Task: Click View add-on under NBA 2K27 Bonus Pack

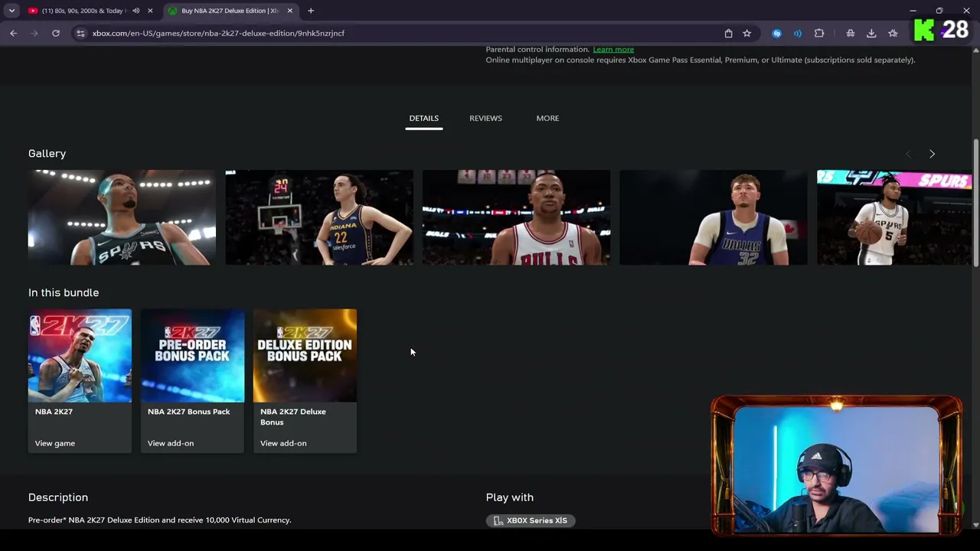Action: pos(171,443)
